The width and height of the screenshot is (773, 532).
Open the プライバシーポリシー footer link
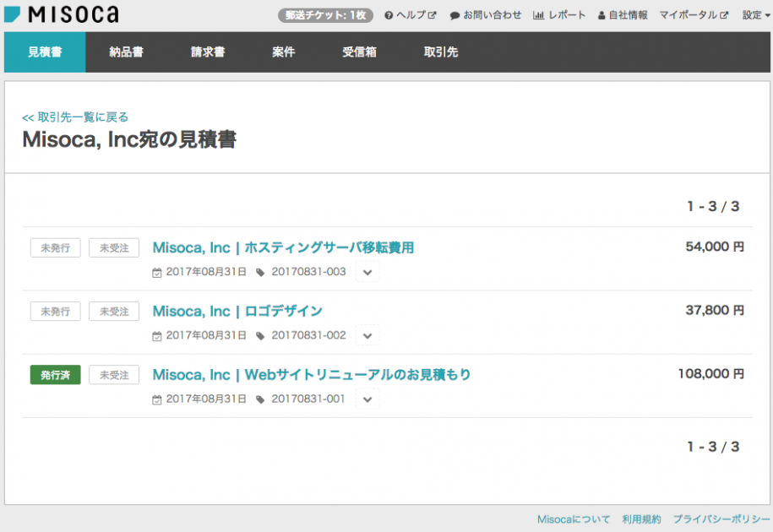pyautogui.click(x=721, y=519)
